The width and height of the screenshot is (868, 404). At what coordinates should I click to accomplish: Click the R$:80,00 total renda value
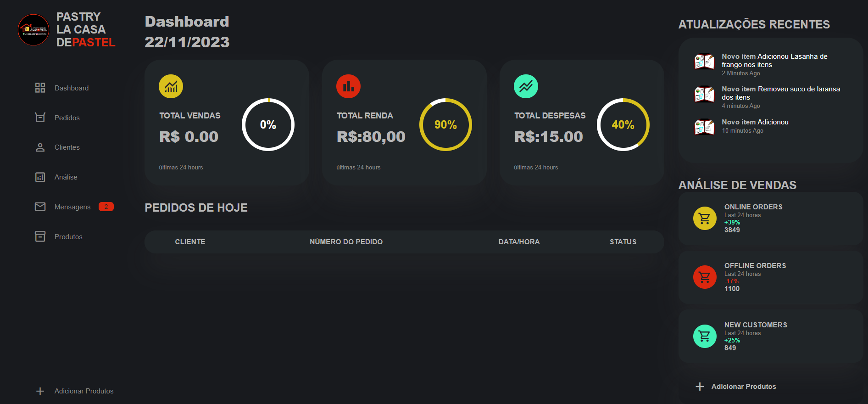pyautogui.click(x=371, y=137)
